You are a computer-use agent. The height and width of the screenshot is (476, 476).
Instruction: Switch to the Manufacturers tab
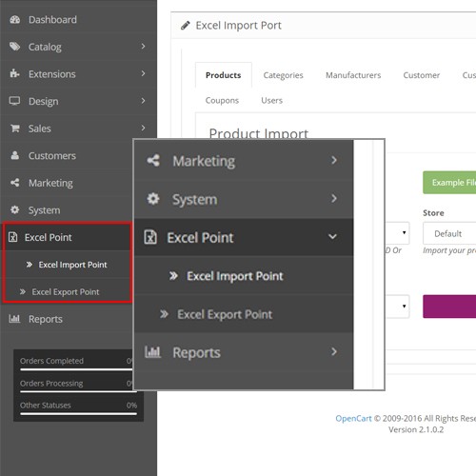coord(353,75)
